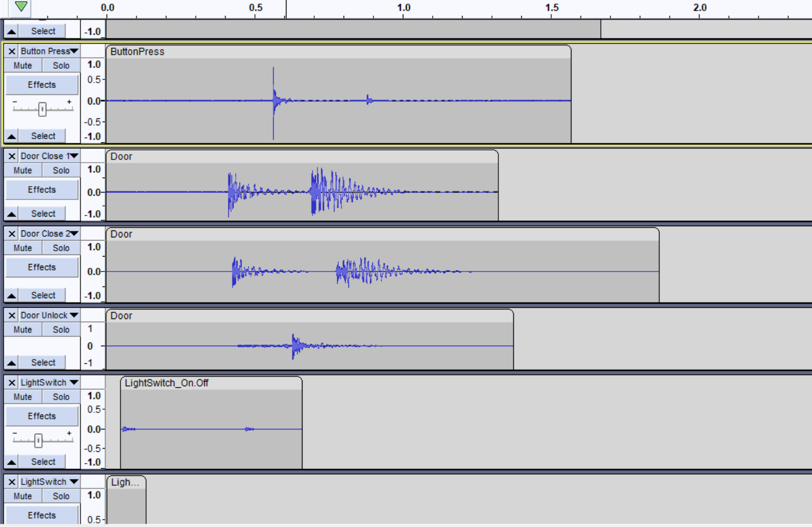The image size is (812, 527).
Task: Open Effects for Door Close 1 track
Action: (x=42, y=190)
